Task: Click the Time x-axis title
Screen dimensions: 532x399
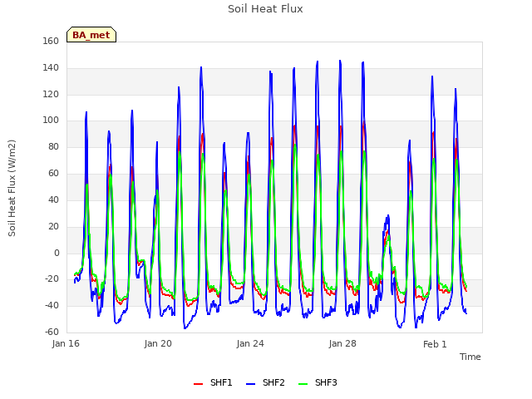Action: 470,357
